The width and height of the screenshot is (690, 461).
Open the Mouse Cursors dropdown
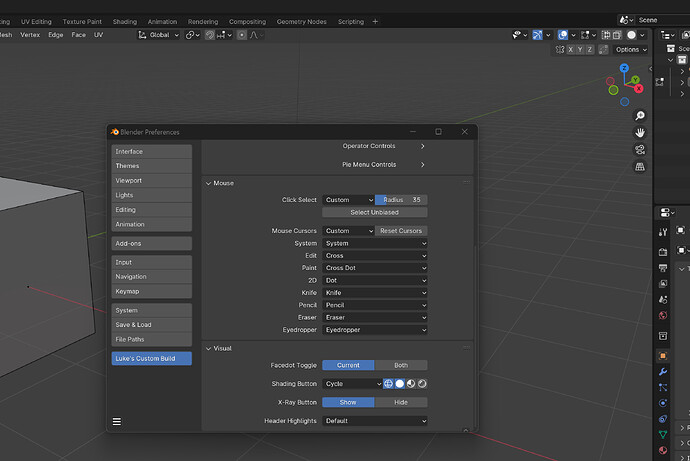[349, 230]
